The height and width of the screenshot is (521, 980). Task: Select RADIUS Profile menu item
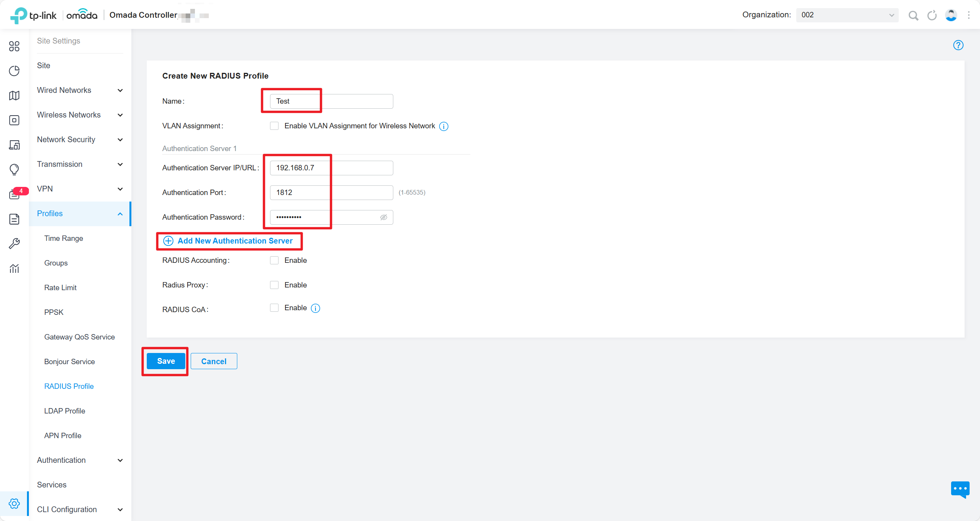click(69, 387)
